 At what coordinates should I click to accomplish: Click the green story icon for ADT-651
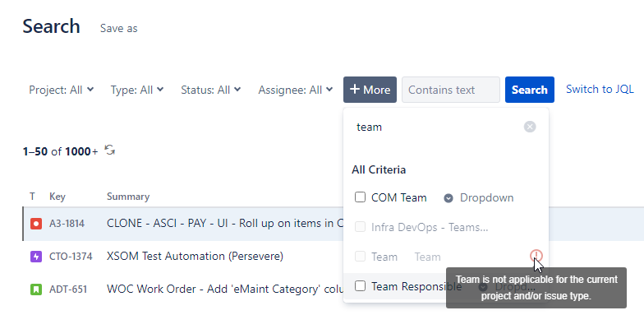pos(36,290)
